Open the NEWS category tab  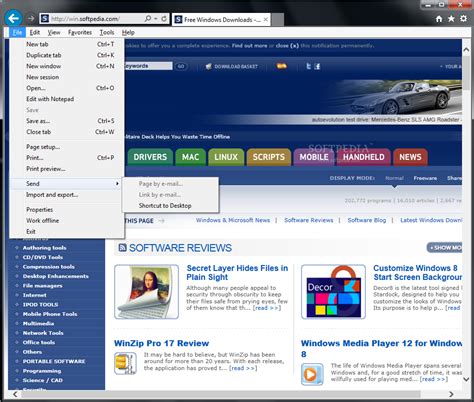[x=410, y=157]
